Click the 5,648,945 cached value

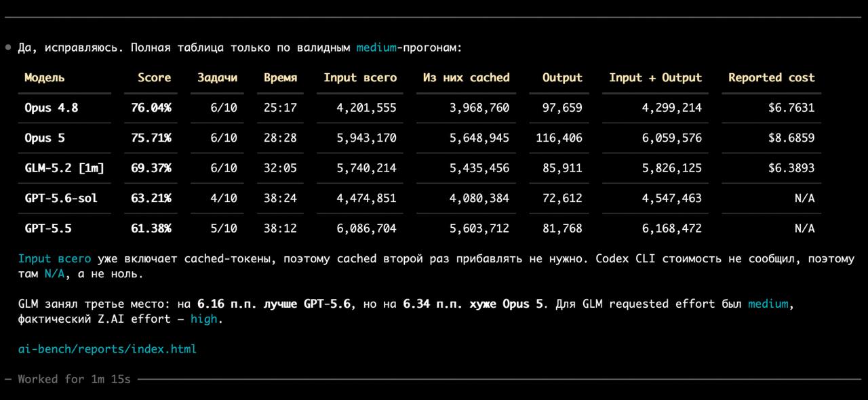click(479, 138)
